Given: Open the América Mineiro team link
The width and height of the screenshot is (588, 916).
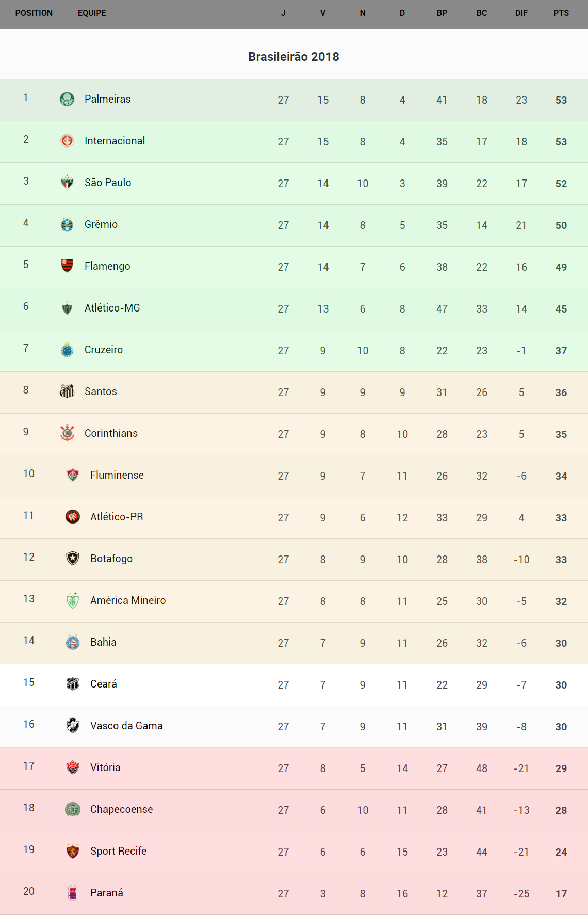Looking at the screenshot, I should point(128,600).
